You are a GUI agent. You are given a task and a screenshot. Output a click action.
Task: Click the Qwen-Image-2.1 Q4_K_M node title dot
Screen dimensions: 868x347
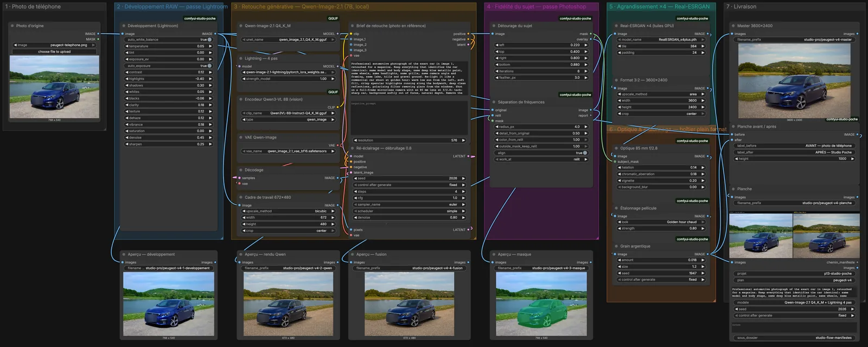coord(241,26)
